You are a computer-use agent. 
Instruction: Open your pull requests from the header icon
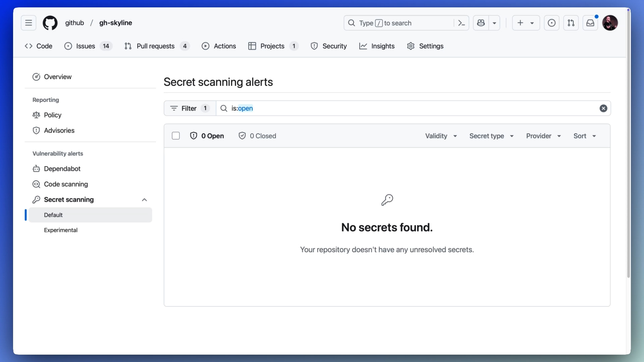click(x=571, y=23)
